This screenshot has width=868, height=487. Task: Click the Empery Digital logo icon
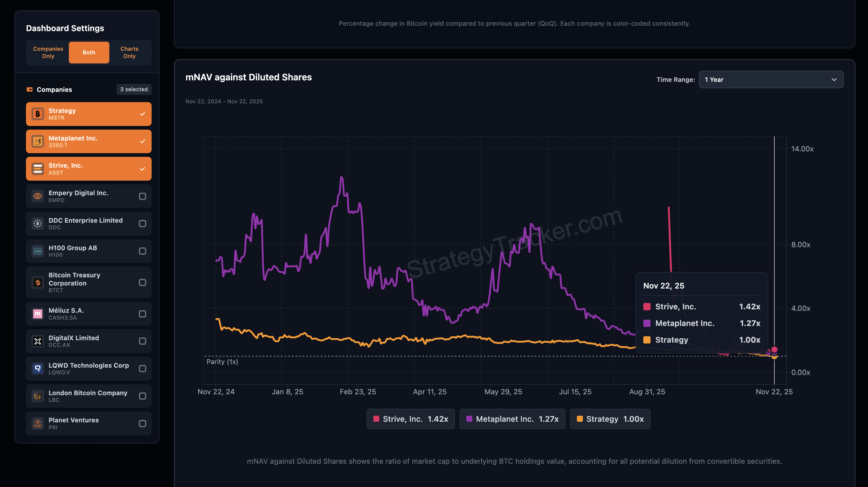pos(38,196)
